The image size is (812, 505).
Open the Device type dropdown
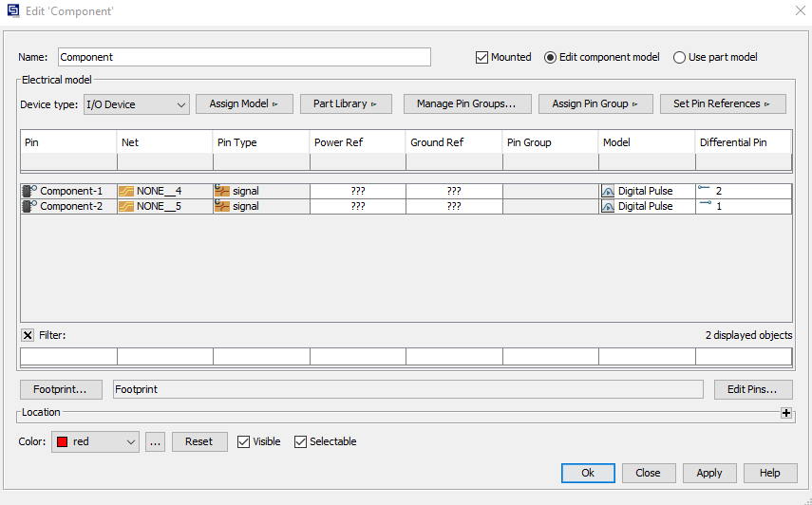(137, 104)
